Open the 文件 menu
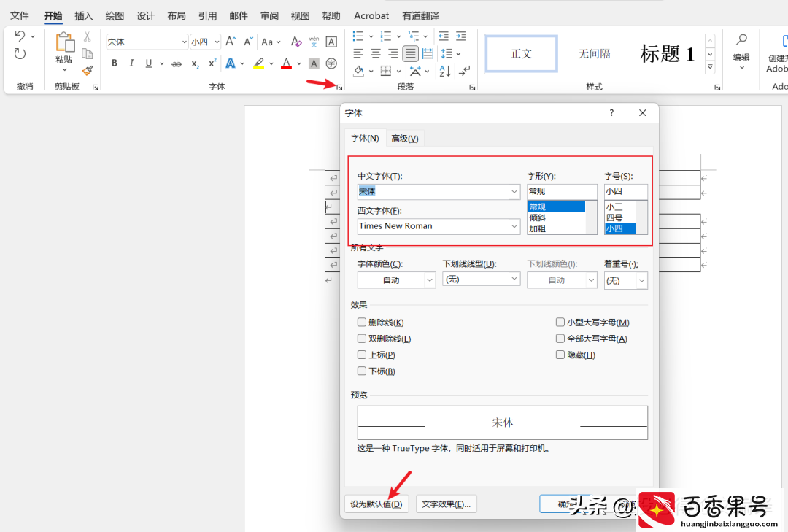788x532 pixels. pos(20,16)
